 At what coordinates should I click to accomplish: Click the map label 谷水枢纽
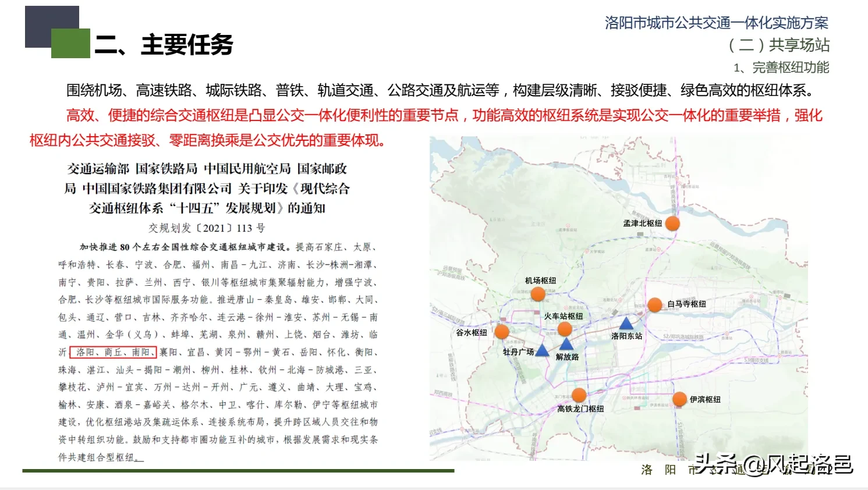(472, 333)
